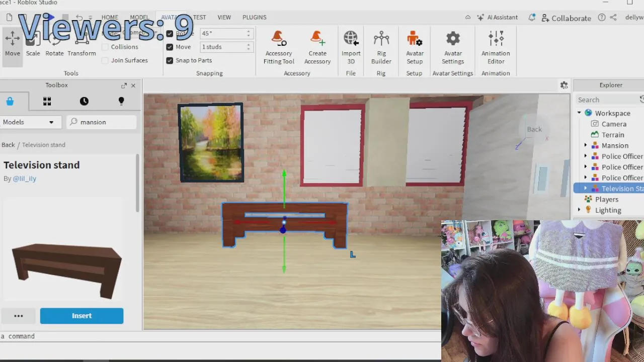Viewport: 644px width, 362px height.
Task: Click the Explorer Search field
Action: 608,100
